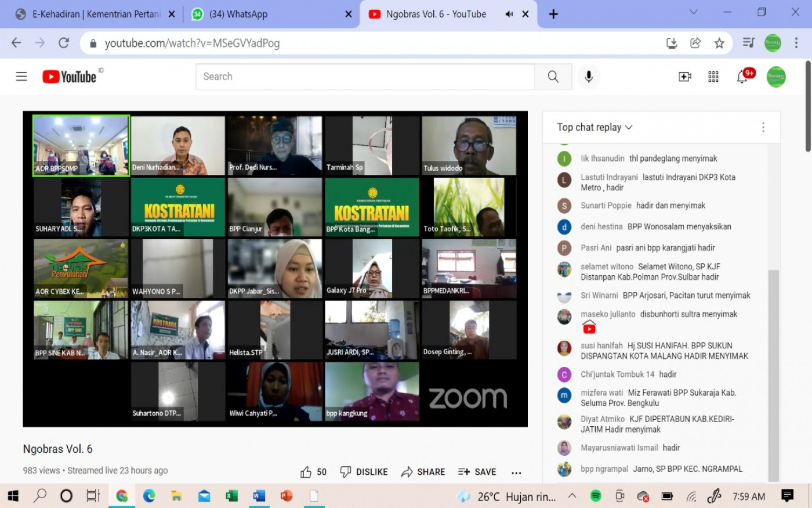The width and height of the screenshot is (812, 508).
Task: Click the search magnifier button
Action: pyautogui.click(x=553, y=77)
